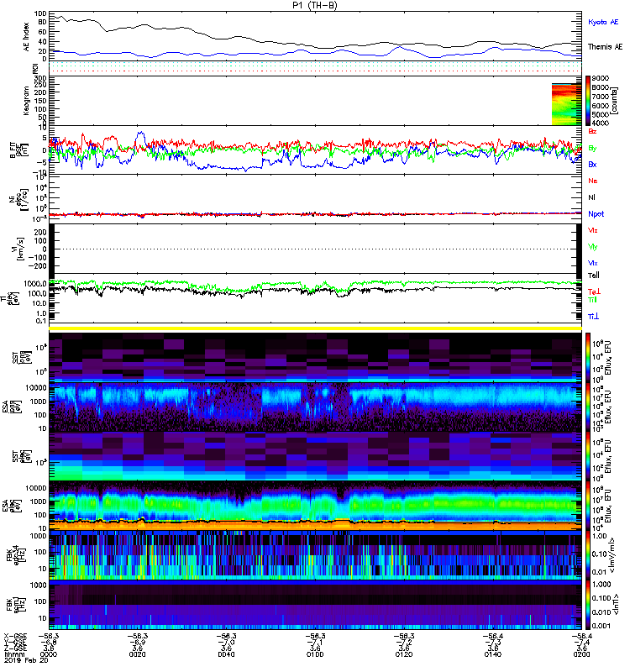Click the blue Npot legend label

(x=596, y=214)
